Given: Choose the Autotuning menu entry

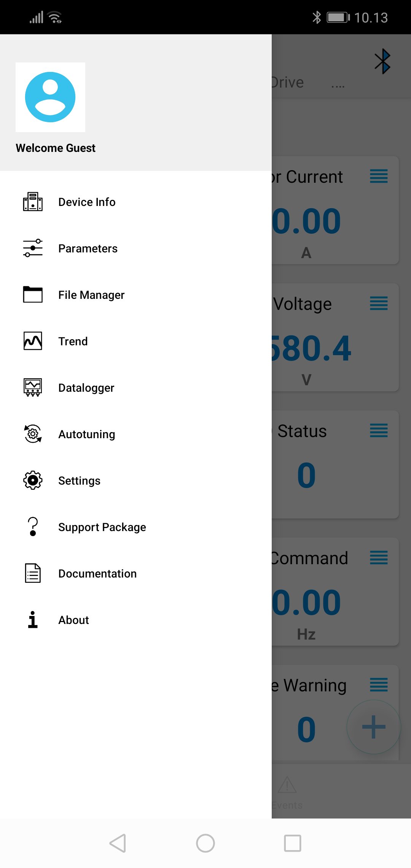Looking at the screenshot, I should tap(87, 434).
